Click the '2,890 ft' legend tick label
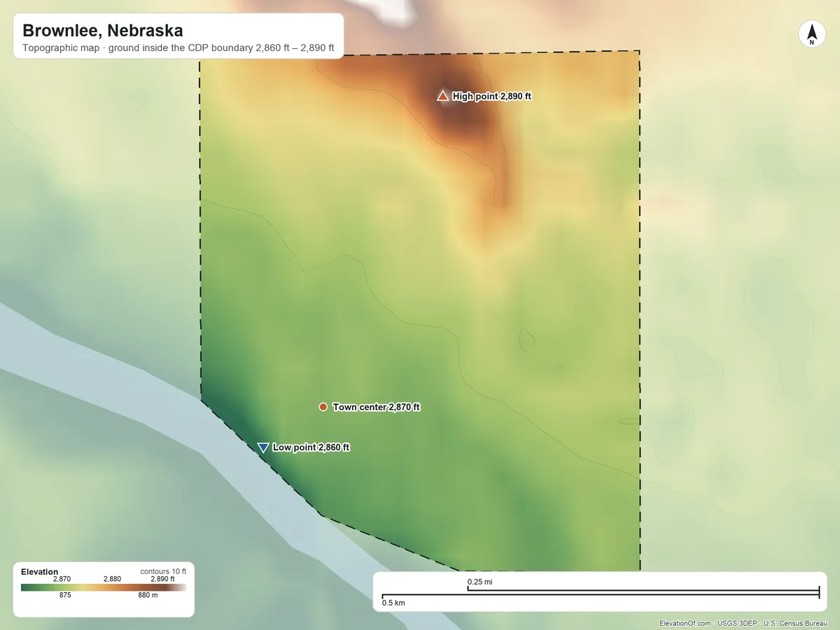This screenshot has width=840, height=630. coord(162,579)
